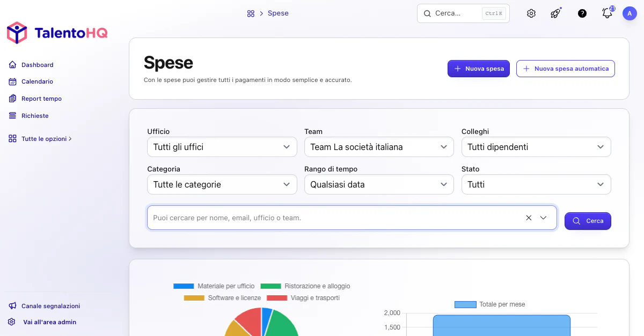
Task: Toggle Ristorazione e alloggio legend swatch
Action: [270, 286]
